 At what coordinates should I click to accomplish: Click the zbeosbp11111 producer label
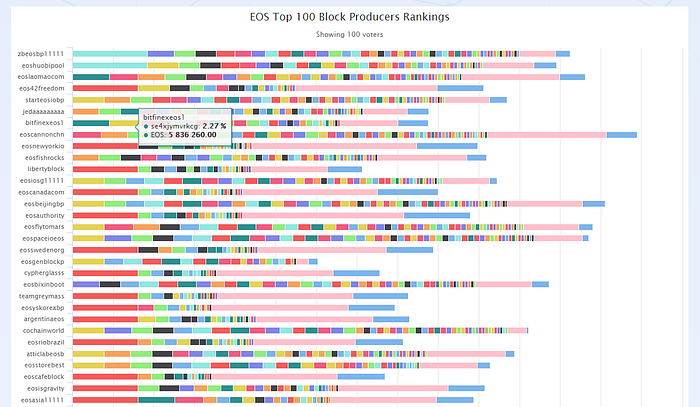coord(41,54)
